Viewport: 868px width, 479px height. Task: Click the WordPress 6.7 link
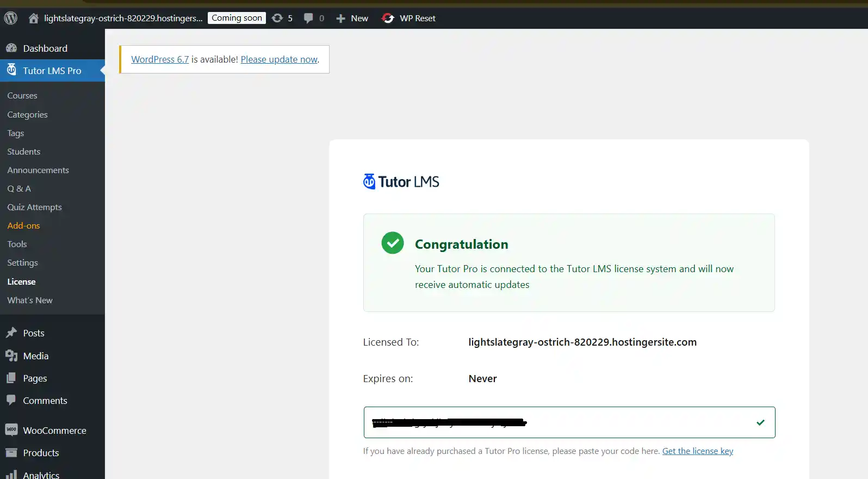click(160, 59)
